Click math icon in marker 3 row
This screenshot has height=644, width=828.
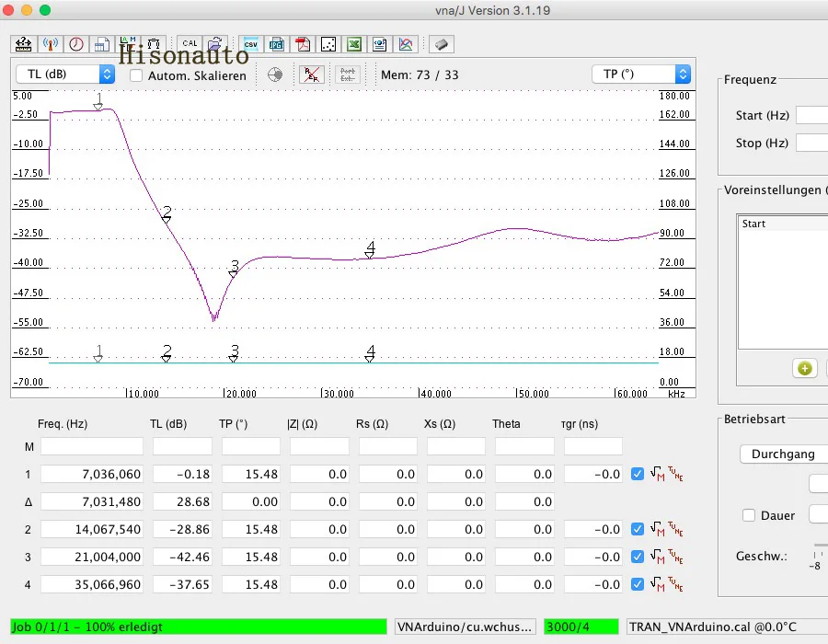[x=658, y=557]
